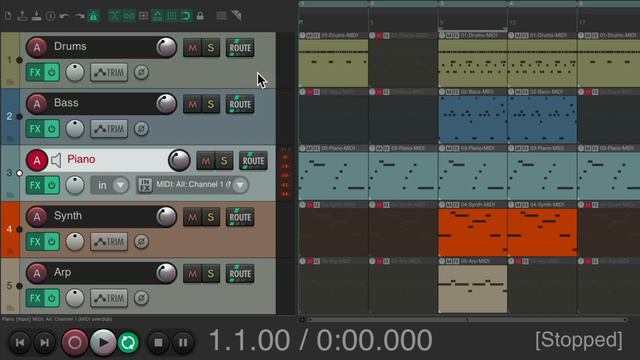Open the FX chain for Synth
Image resolution: width=640 pixels, height=360 pixels.
click(x=35, y=242)
